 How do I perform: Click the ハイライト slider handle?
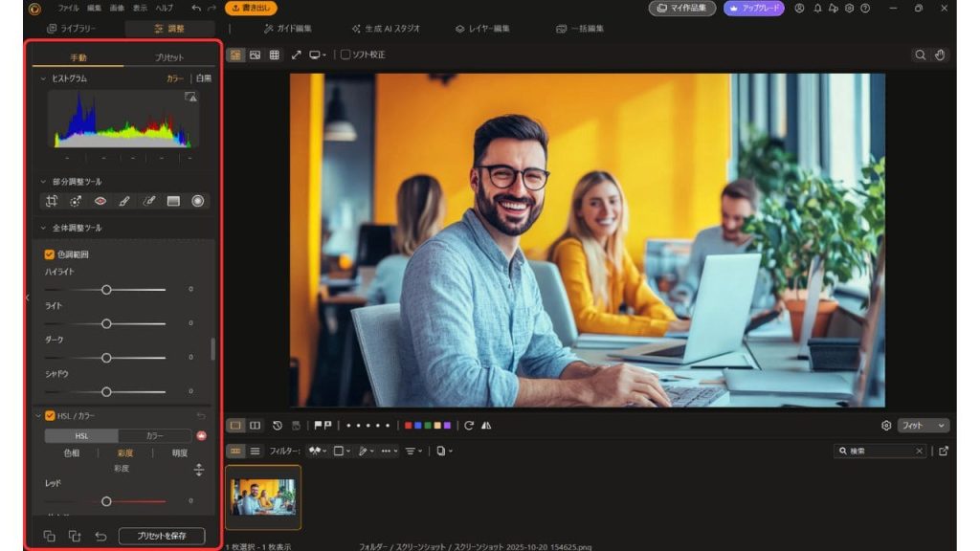coord(106,289)
